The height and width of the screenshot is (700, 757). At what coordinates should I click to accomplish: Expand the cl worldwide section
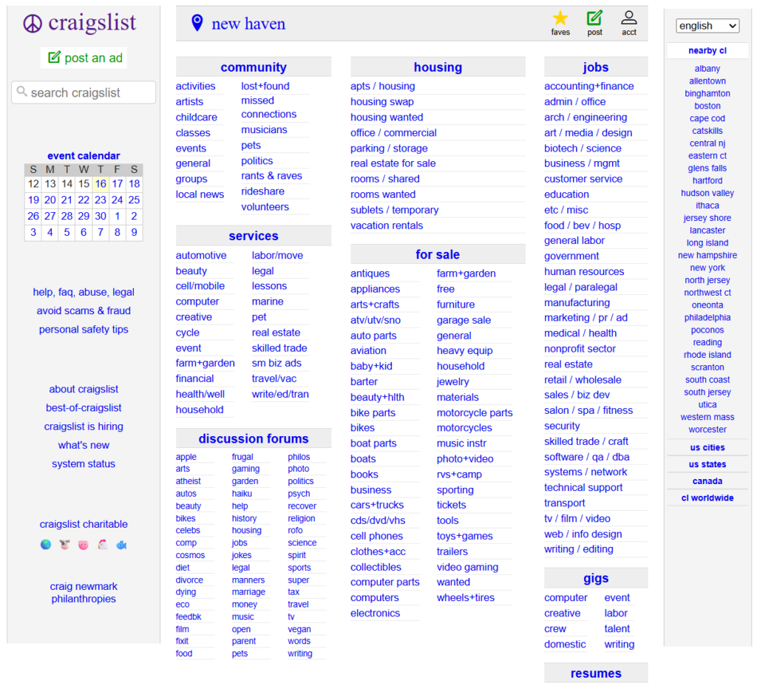707,498
